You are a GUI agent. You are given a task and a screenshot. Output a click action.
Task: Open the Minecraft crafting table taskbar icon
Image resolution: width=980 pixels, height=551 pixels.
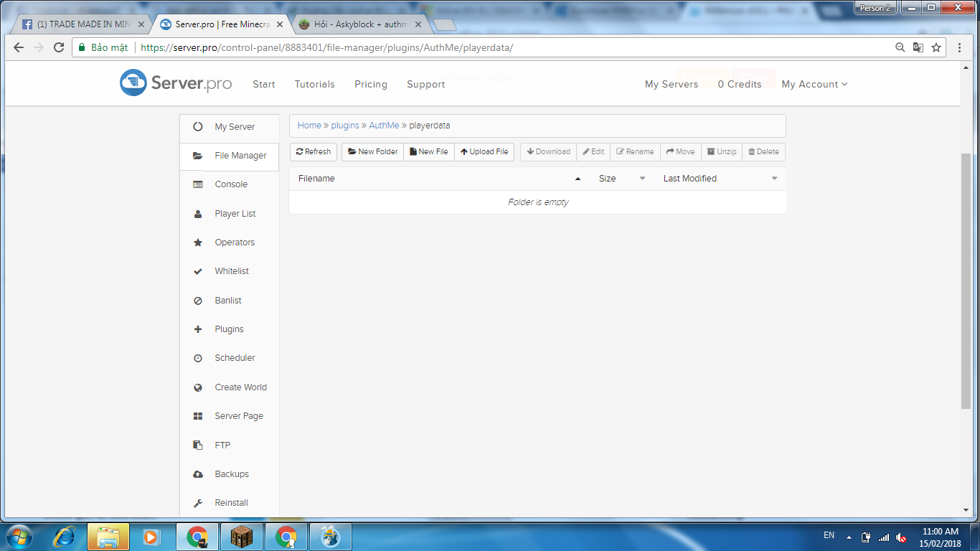pyautogui.click(x=242, y=536)
